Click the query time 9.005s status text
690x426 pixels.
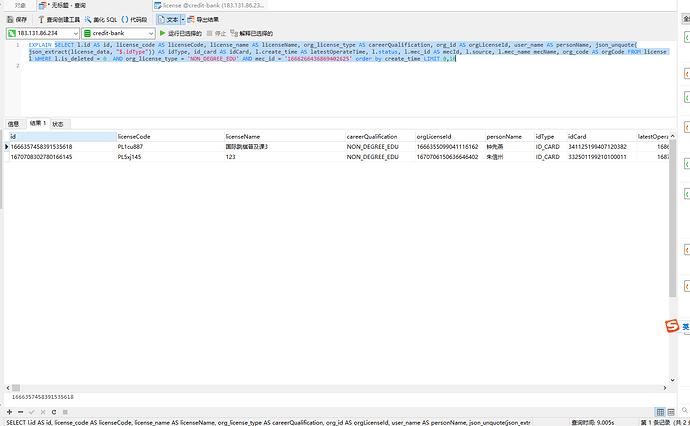[592, 422]
